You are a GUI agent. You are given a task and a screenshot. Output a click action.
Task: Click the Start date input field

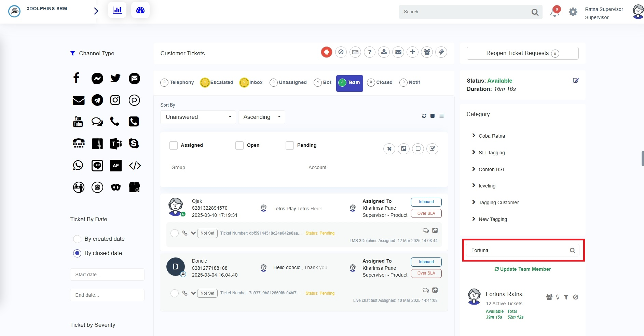tap(107, 275)
